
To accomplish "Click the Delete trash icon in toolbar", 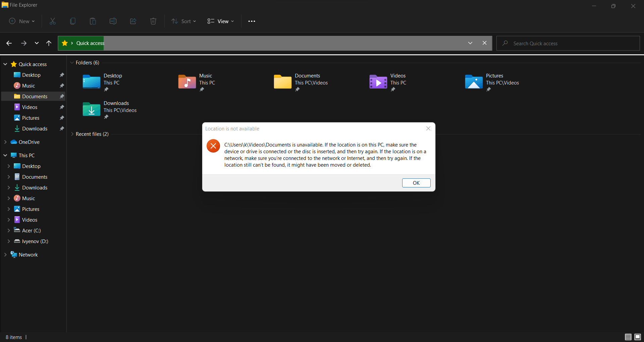I will tap(153, 21).
